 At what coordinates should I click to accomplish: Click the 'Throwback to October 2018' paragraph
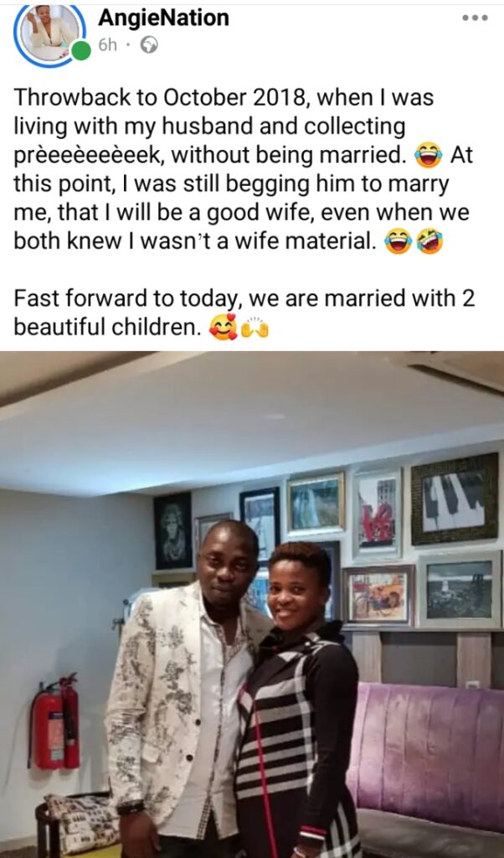[243, 169]
